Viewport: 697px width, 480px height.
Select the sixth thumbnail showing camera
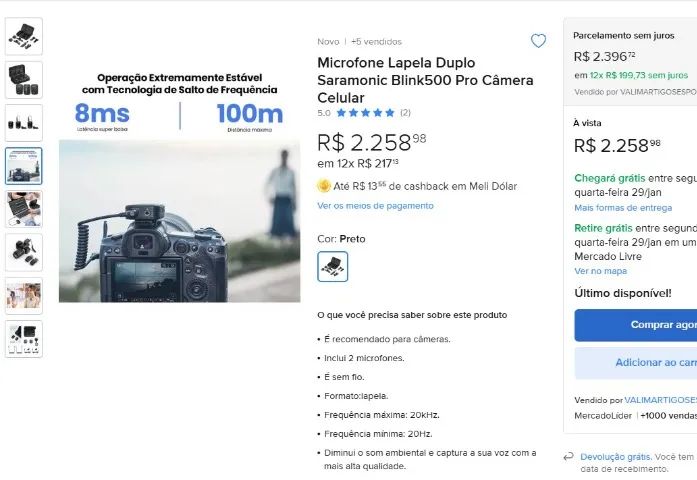point(24,252)
